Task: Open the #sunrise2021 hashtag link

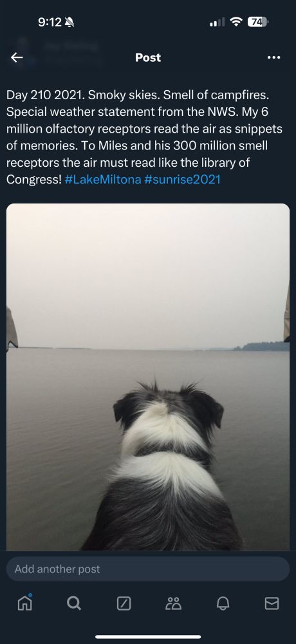Action: pyautogui.click(x=182, y=180)
